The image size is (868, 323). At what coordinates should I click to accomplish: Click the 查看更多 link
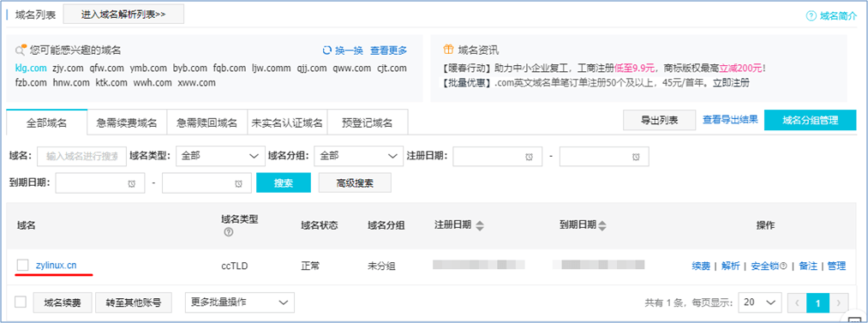point(389,51)
